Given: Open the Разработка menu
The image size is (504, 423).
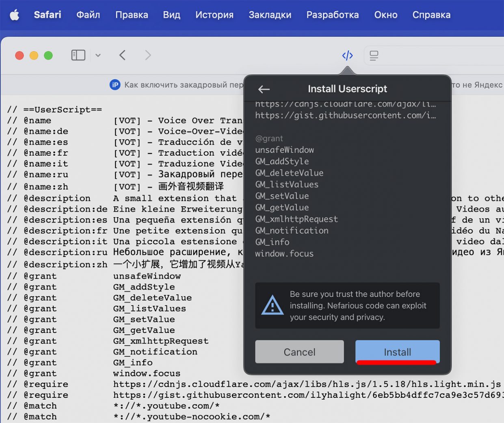Looking at the screenshot, I should 332,15.
